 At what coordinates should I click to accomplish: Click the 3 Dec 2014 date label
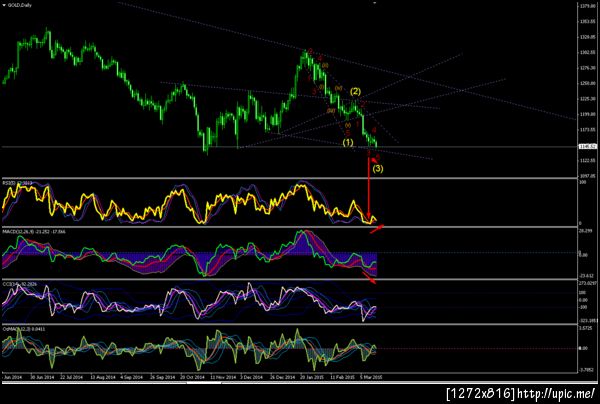(252, 377)
